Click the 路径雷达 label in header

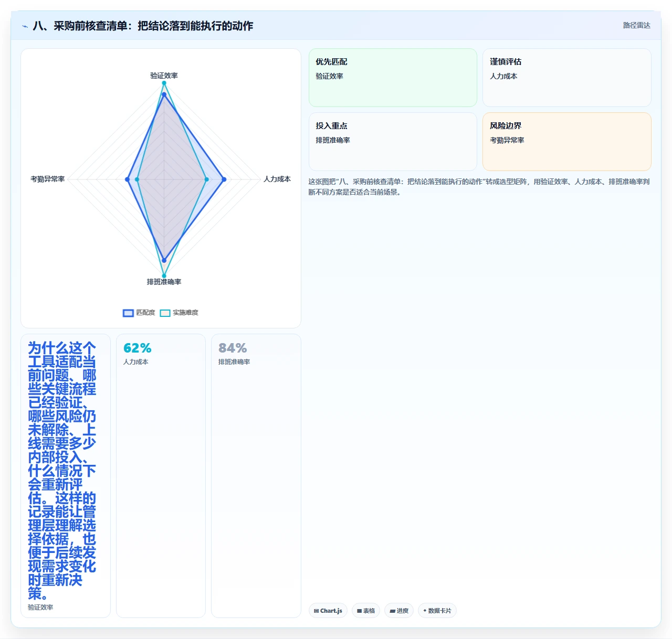click(x=636, y=25)
